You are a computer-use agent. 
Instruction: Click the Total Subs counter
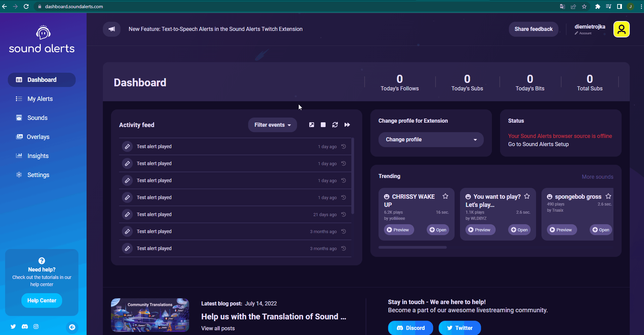(590, 83)
